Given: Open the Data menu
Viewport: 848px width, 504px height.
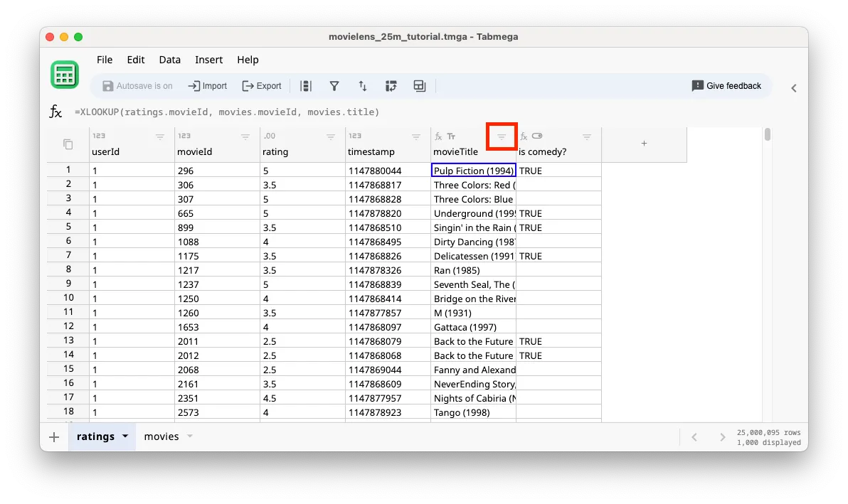Looking at the screenshot, I should [169, 60].
